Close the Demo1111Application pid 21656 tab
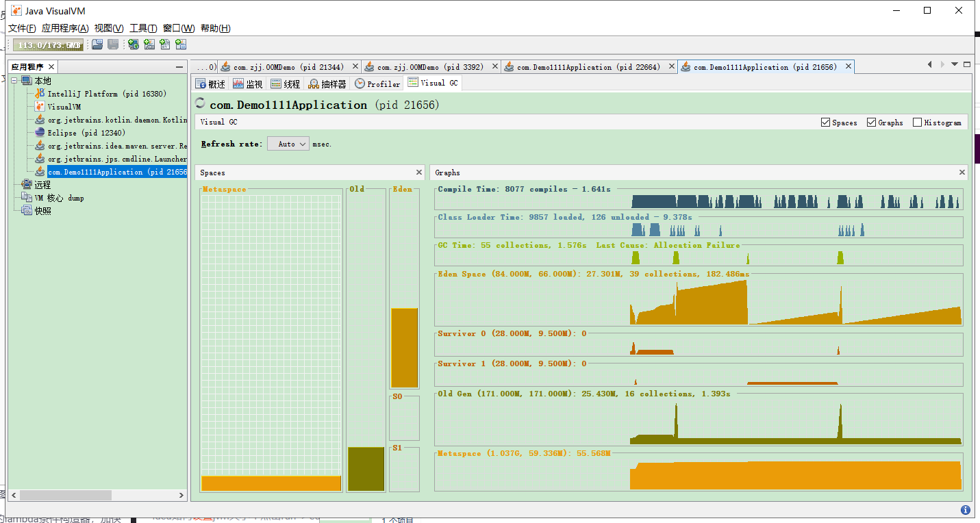Screen dimensions: 980x523 point(849,67)
